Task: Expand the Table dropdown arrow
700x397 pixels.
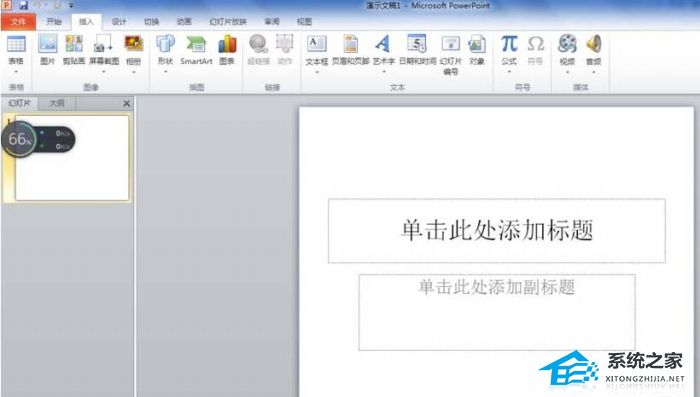Action: 16,71
